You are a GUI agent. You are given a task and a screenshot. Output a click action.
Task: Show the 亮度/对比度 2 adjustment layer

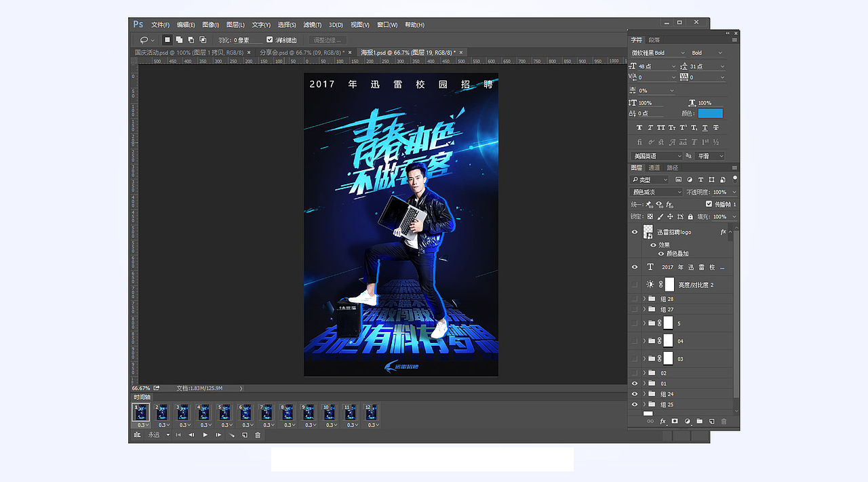click(635, 285)
